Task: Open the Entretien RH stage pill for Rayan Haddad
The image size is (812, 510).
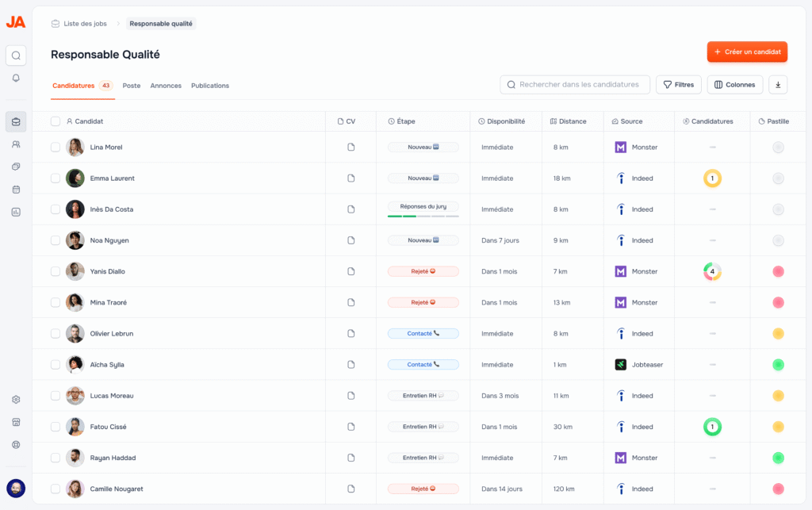Action: pos(423,458)
